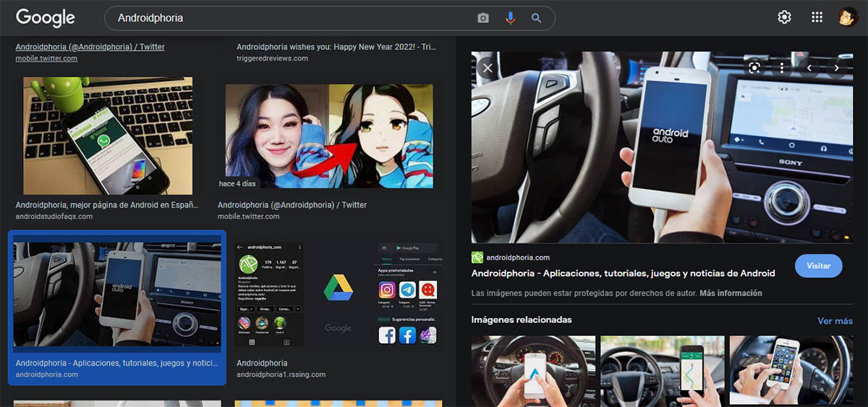The width and height of the screenshot is (868, 407).
Task: Open the account profile avatar
Action: [x=848, y=17]
